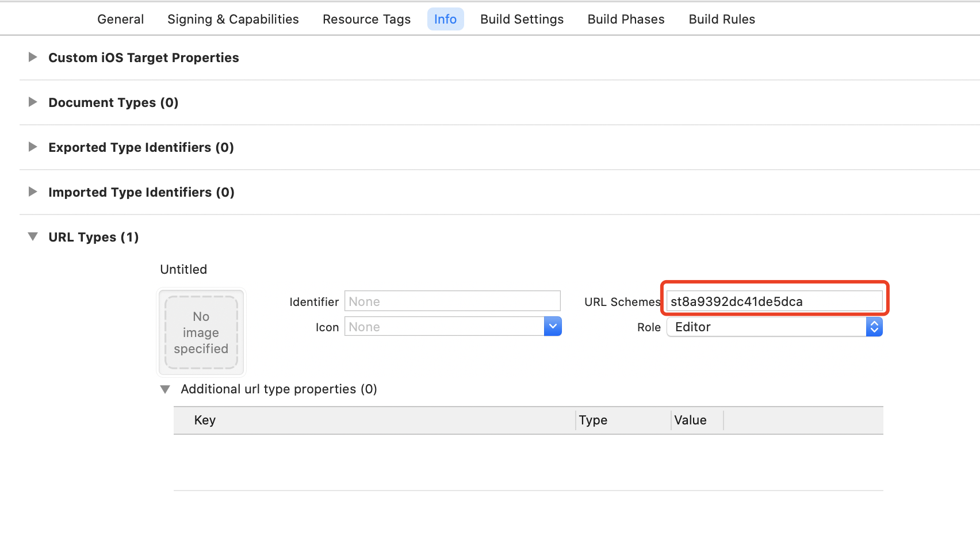Switch to Build Rules tab
The width and height of the screenshot is (980, 536).
[x=722, y=20]
